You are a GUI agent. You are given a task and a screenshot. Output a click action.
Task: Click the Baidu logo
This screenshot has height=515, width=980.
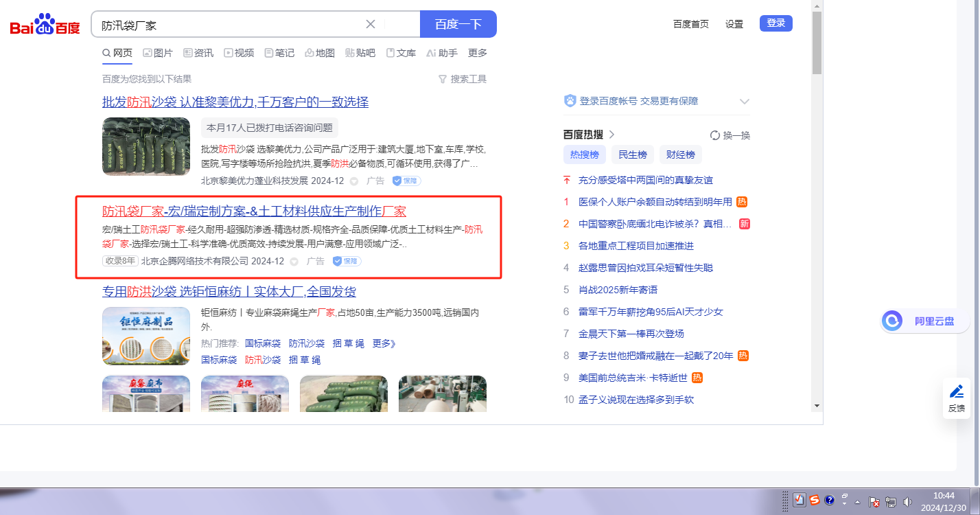pos(45,25)
